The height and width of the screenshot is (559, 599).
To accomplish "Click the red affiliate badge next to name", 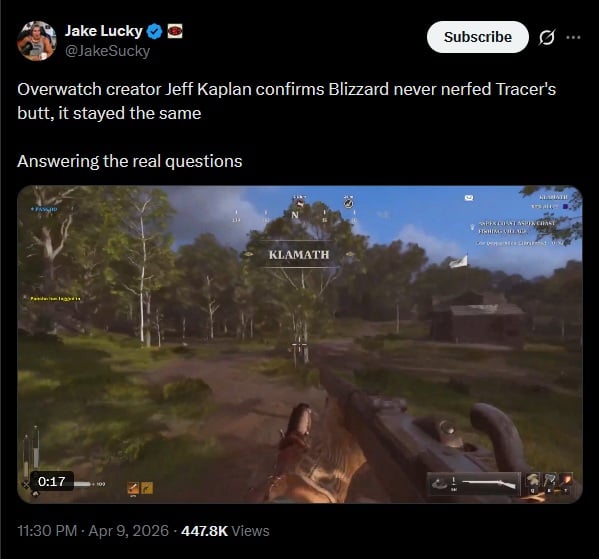I will pos(175,31).
